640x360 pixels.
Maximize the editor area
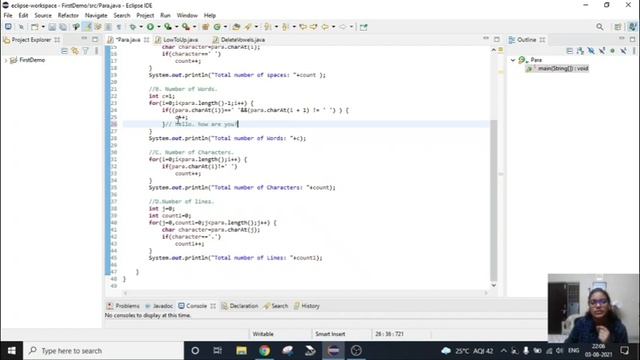click(496, 40)
